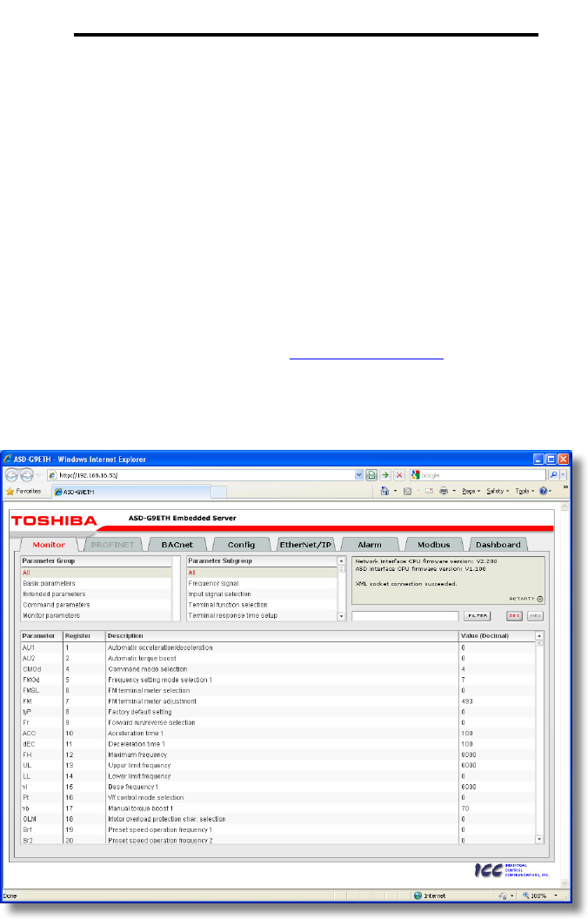Image resolution: width=588 pixels, height=919 pixels.
Task: Open the Recent Pages dropdown arrow
Action: point(38,475)
